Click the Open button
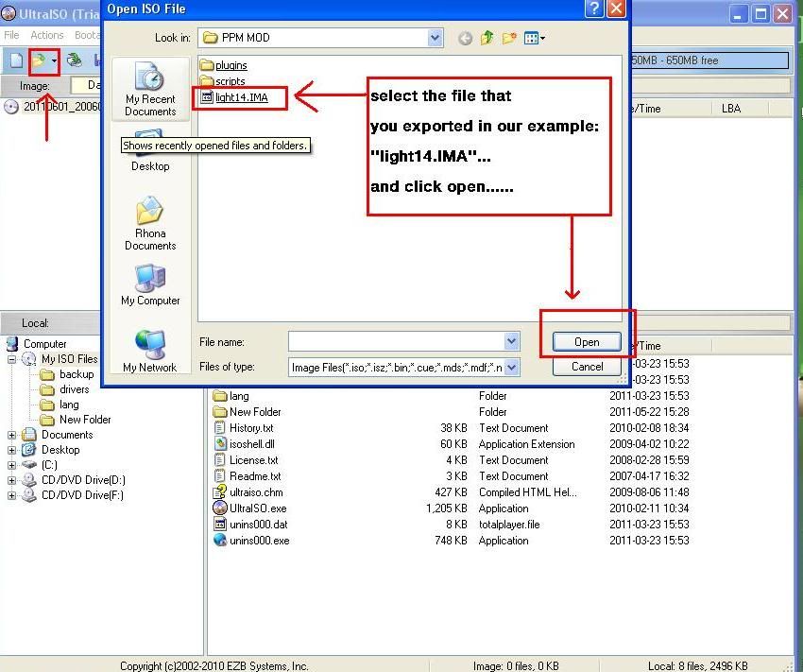The width and height of the screenshot is (803, 672). click(587, 342)
